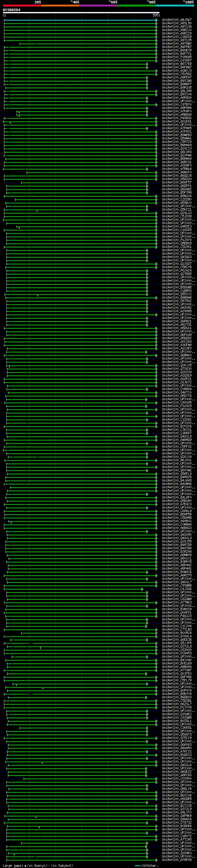Image resolution: width=197 pixels, height=868 pixels.
Task: Select the UniRef100_B9RSU5 label
Action: (176, 87)
